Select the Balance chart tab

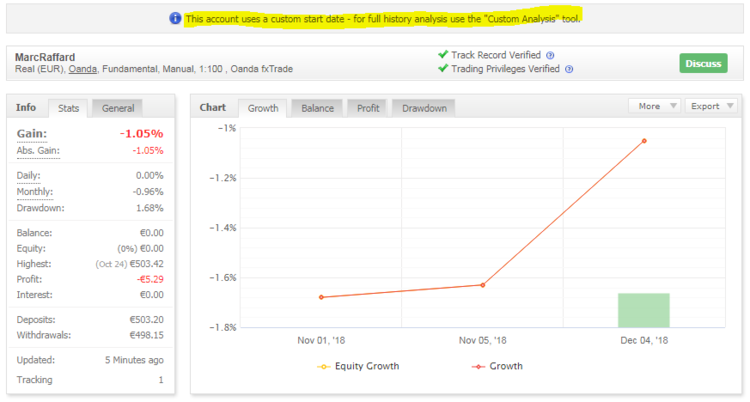point(317,108)
